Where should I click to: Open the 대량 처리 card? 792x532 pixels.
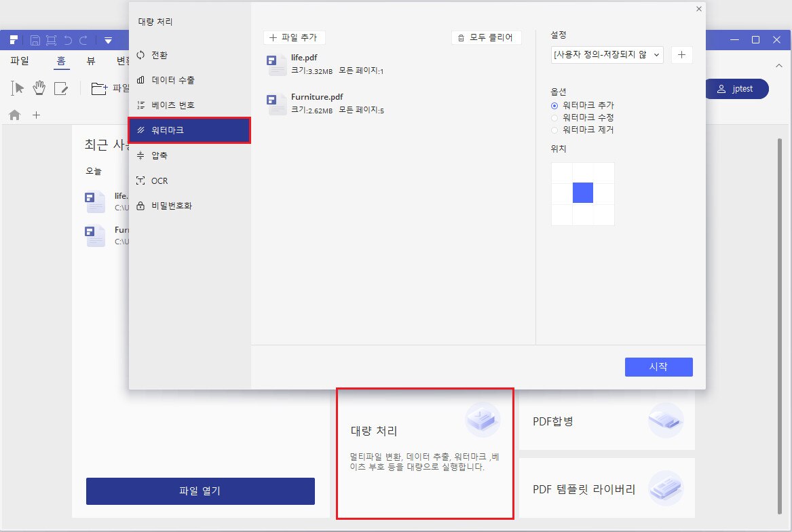point(425,453)
